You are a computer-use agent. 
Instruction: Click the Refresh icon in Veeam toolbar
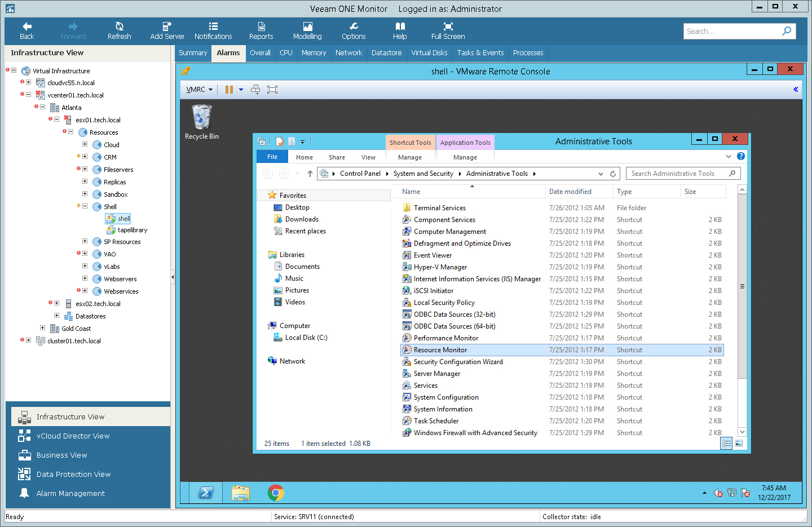click(x=119, y=31)
